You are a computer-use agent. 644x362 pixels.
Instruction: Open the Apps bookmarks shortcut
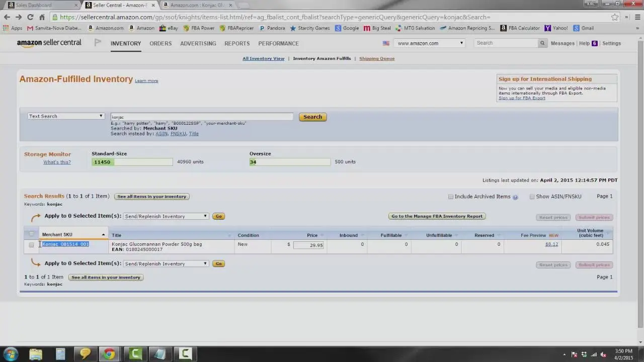13,28
